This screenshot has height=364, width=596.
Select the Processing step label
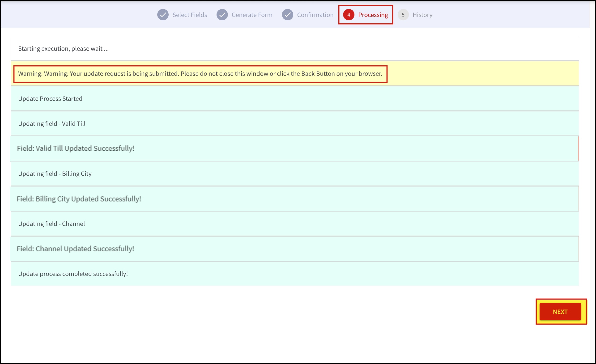(373, 15)
